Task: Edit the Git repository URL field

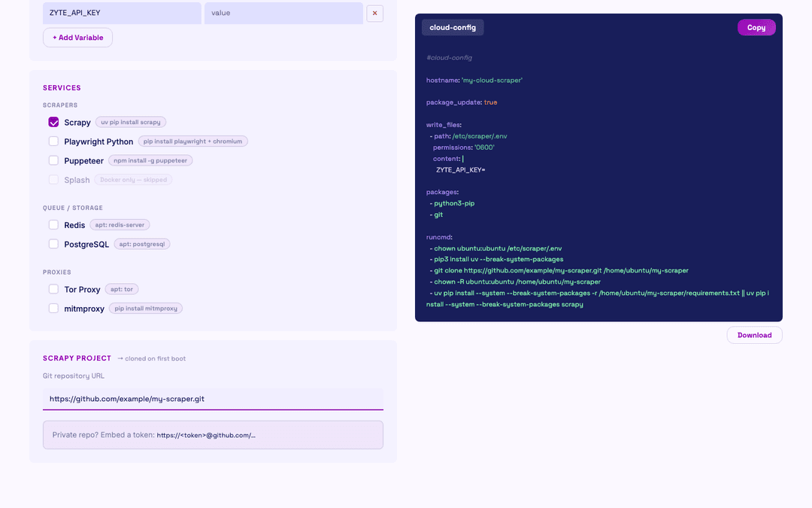Action: tap(213, 399)
